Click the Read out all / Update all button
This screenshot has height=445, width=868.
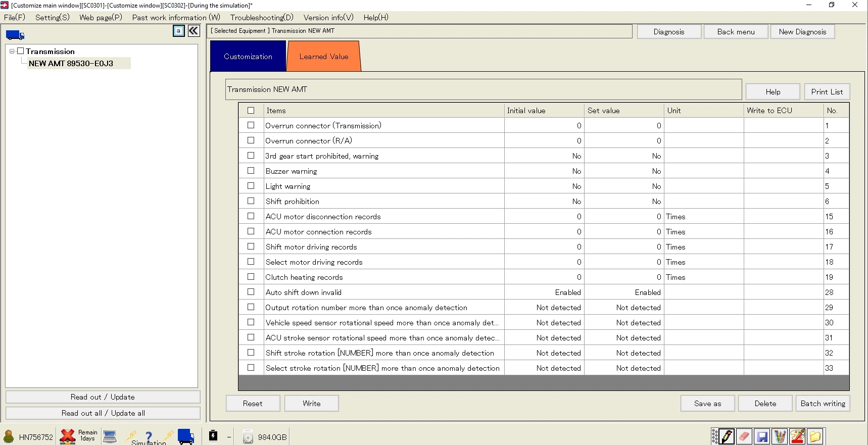[103, 413]
